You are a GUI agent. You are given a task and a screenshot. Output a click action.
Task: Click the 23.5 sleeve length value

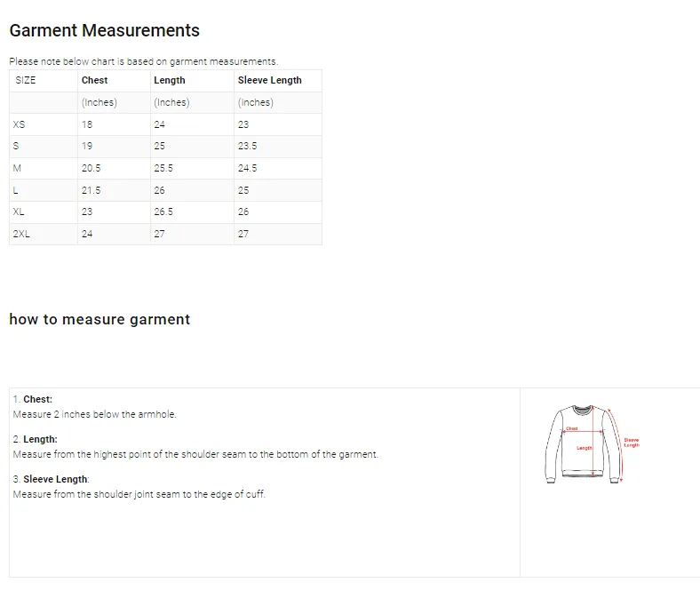247,146
